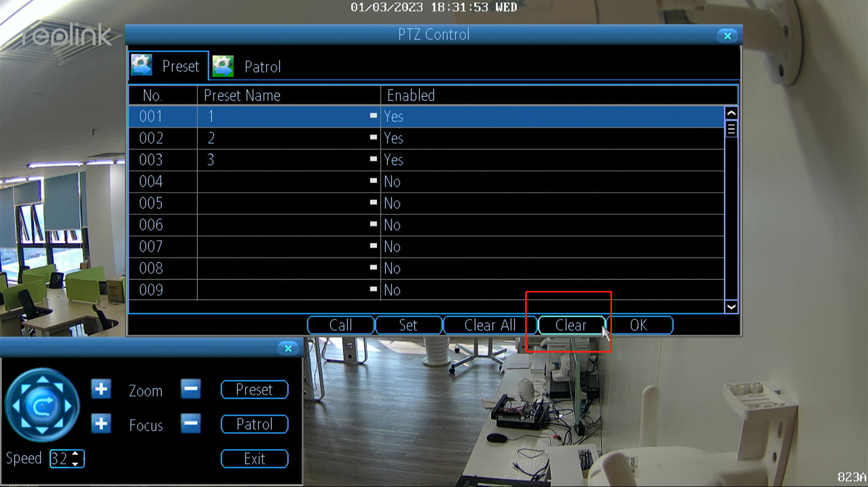Click the preset list scrollbar thumb
The height and width of the screenshot is (487, 868).
pos(731,129)
